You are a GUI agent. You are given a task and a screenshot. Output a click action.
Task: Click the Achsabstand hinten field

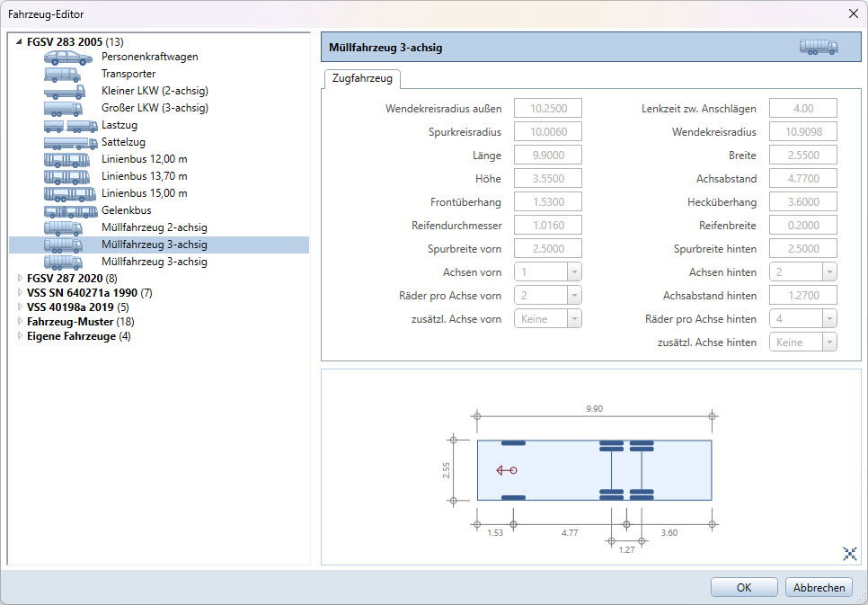coord(803,295)
